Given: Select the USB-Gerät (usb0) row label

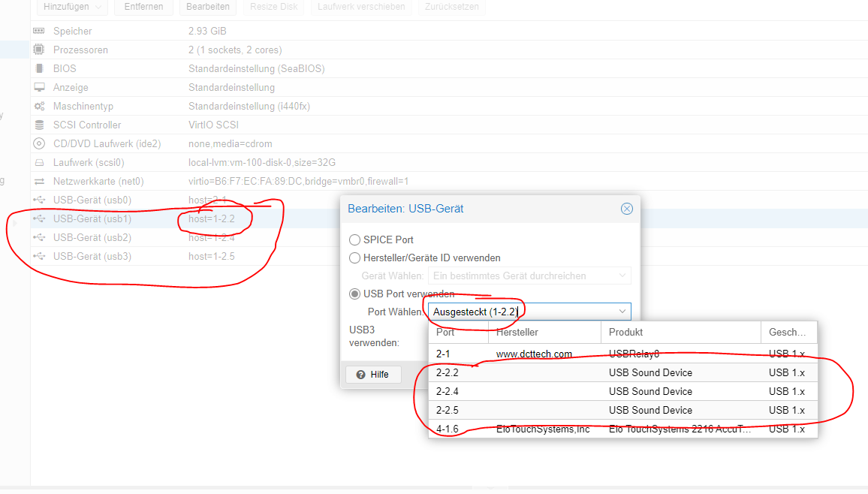Looking at the screenshot, I should pos(92,200).
